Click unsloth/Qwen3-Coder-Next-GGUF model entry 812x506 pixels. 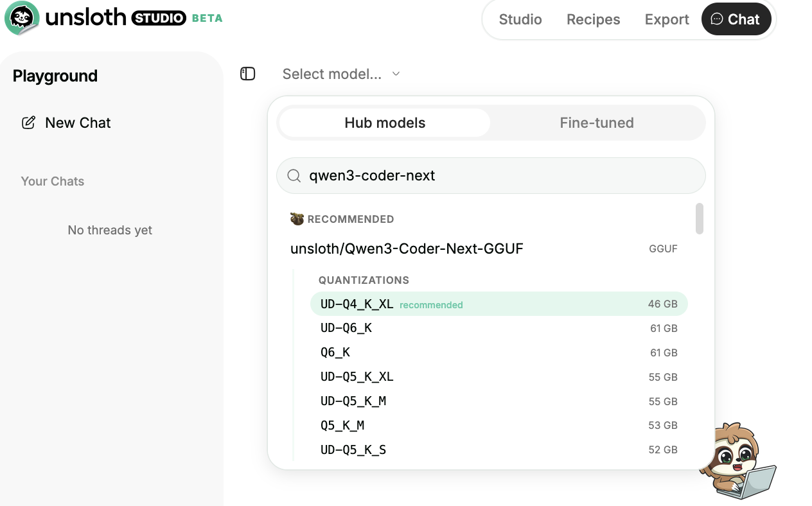click(407, 249)
